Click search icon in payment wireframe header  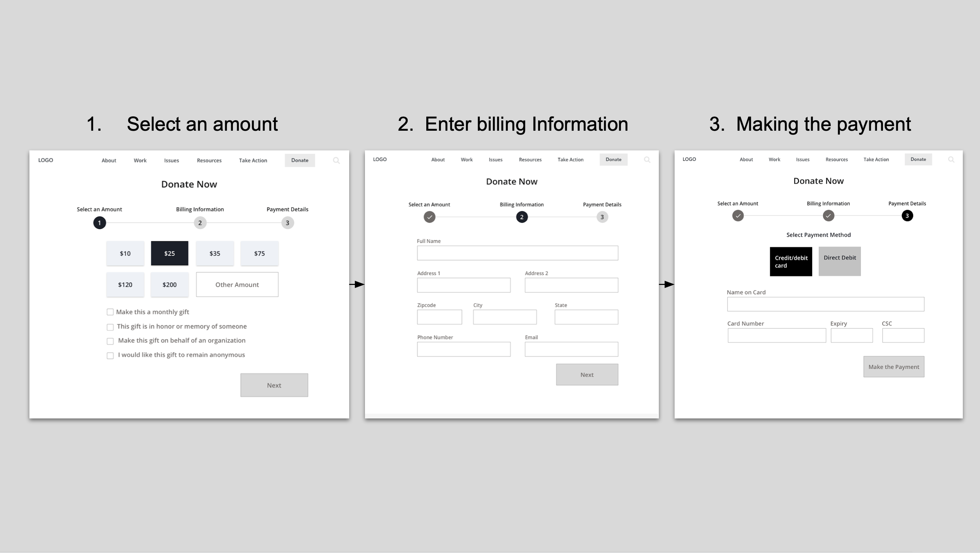pyautogui.click(x=951, y=159)
